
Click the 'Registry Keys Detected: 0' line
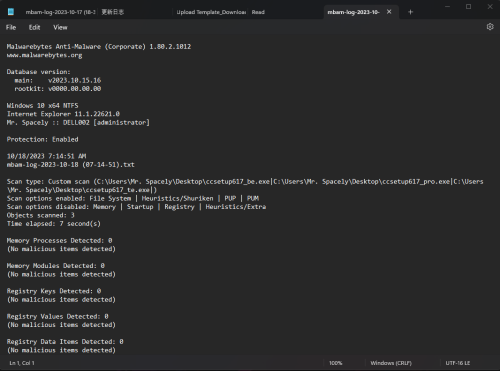54,291
